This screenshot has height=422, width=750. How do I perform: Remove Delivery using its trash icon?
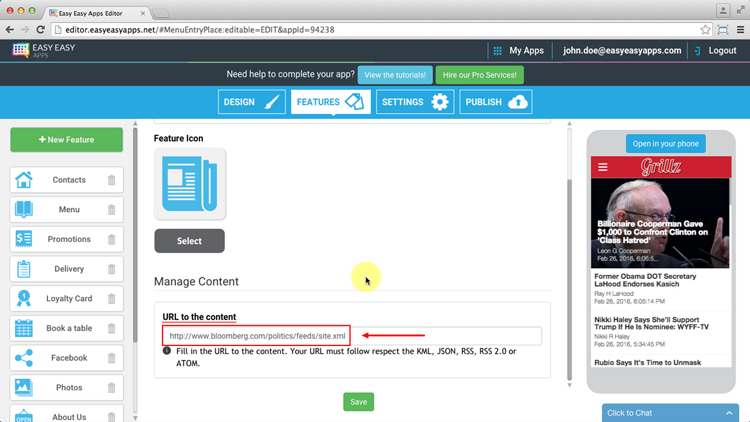[x=111, y=269]
